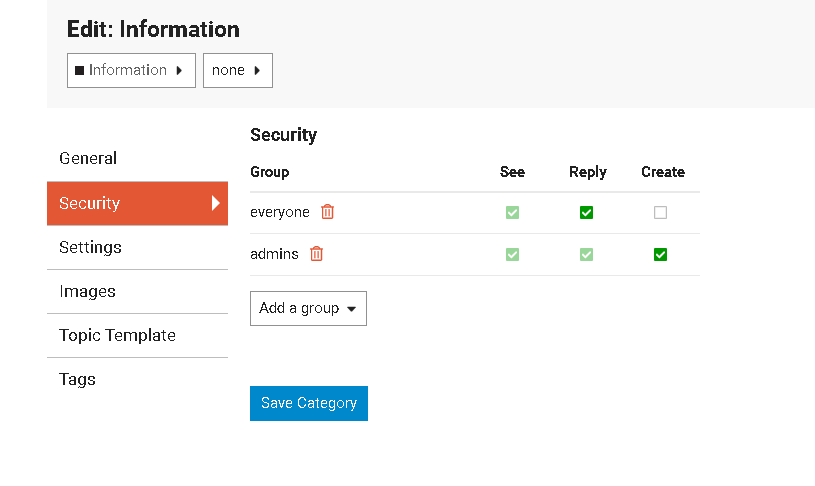Open the Topic Template tab
Image resolution: width=815 pixels, height=486 pixels.
pyautogui.click(x=137, y=336)
